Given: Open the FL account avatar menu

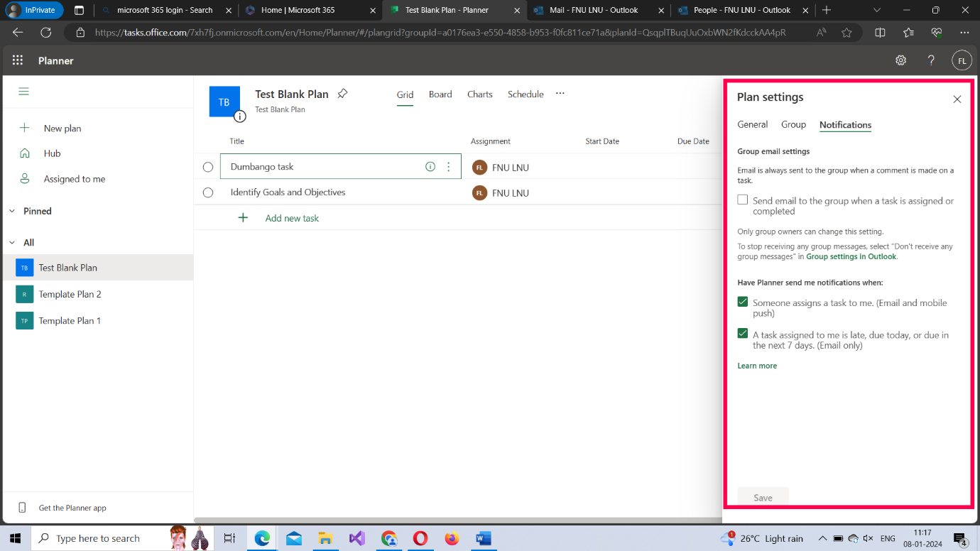Looking at the screenshot, I should click(x=962, y=60).
